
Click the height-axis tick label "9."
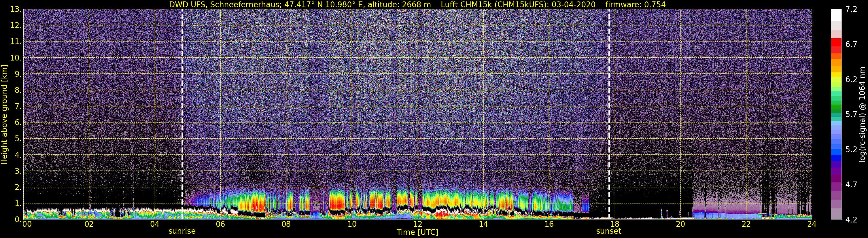point(18,74)
